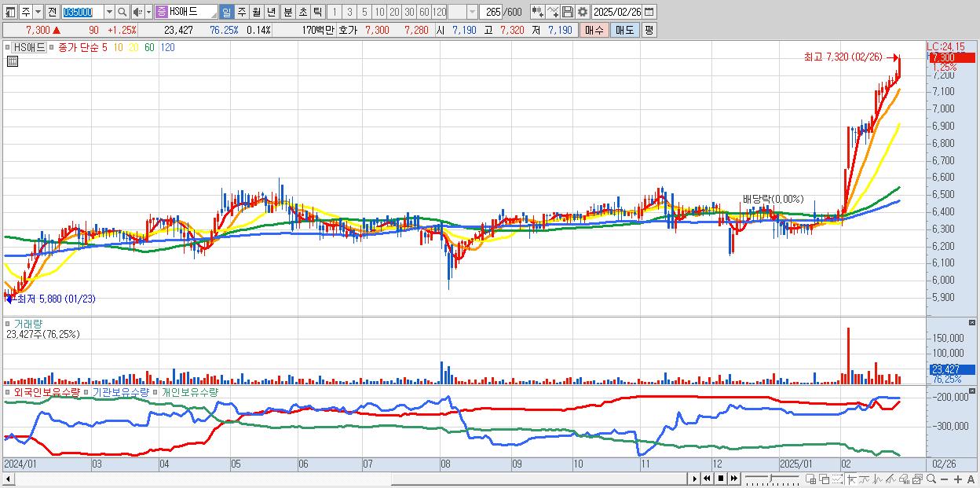Open chart zoom with bottom magnifier icon
This screenshot has width=980, height=488.
click(x=931, y=479)
